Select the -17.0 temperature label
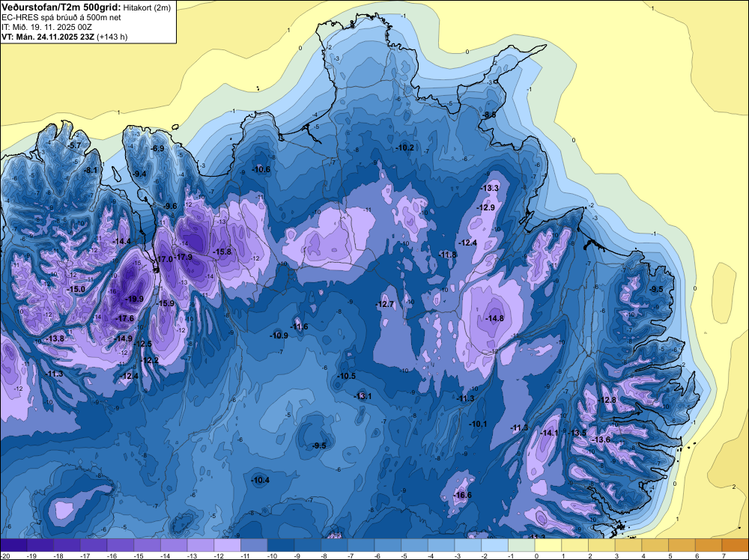This screenshot has height=560, width=749. 164,259
